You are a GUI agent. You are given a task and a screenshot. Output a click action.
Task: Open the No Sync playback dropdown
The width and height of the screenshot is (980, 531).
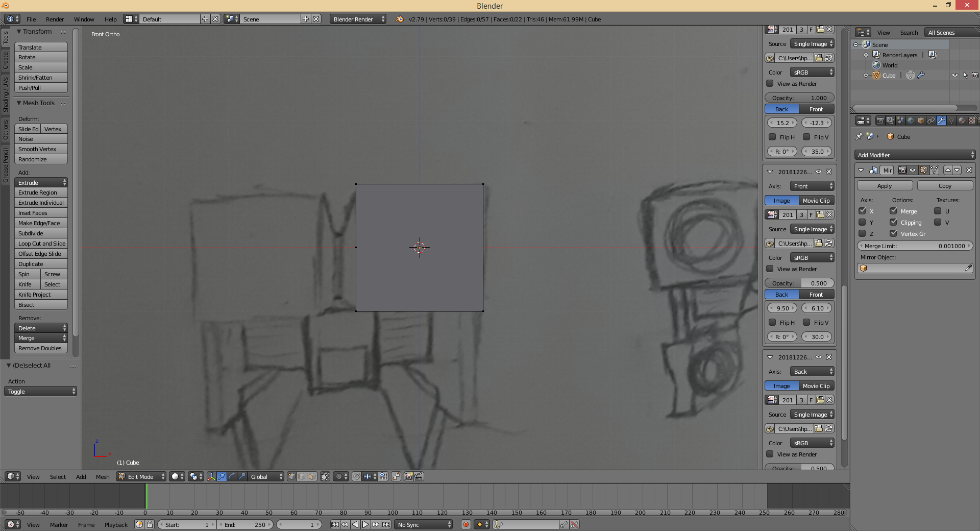[424, 524]
